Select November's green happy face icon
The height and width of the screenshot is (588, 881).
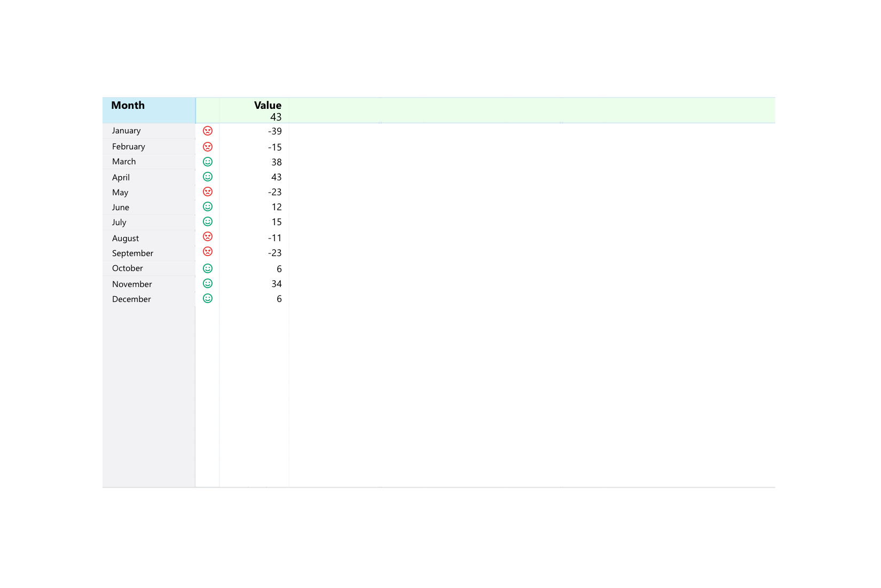[207, 283]
